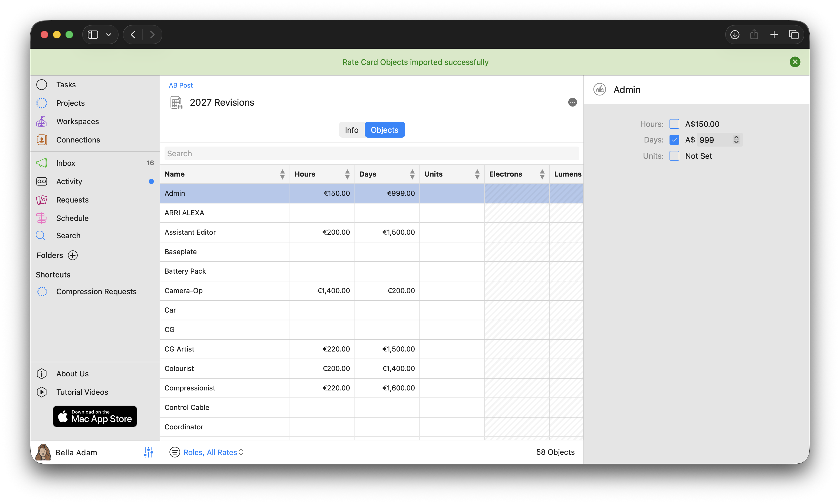
Task: Open the Tutorial Videos link
Action: coord(82,392)
